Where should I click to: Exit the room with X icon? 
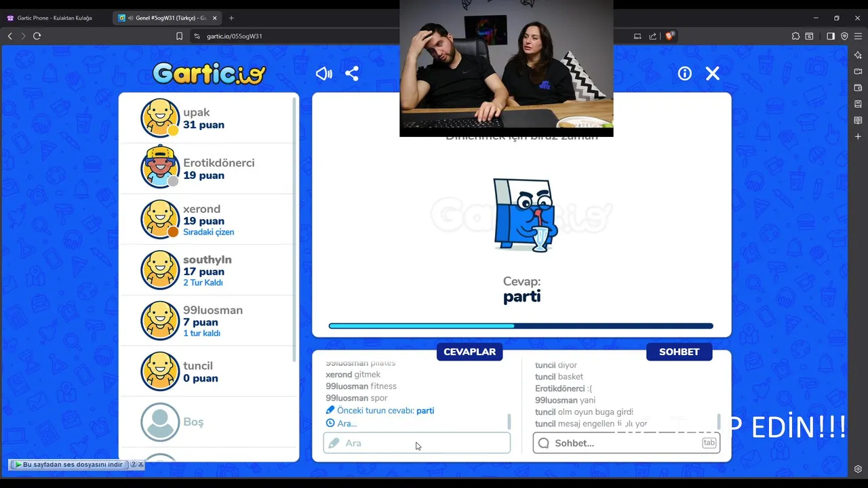[x=713, y=73]
